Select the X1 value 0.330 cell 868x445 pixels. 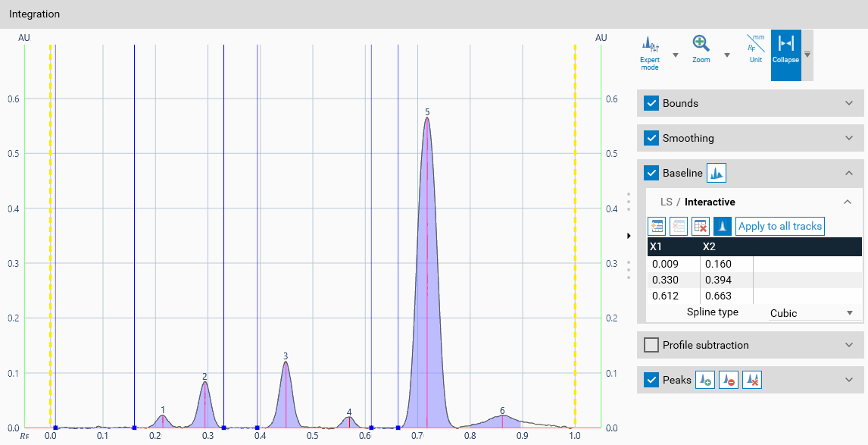[x=673, y=280]
